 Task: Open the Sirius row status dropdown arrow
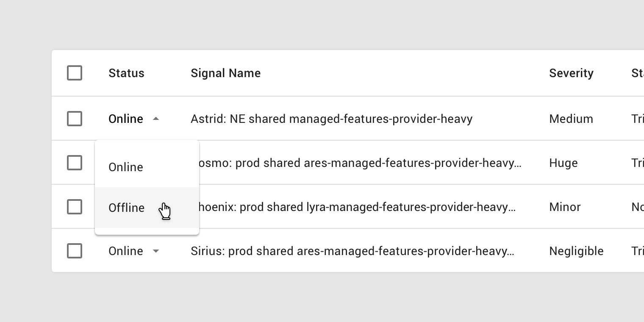click(x=156, y=251)
